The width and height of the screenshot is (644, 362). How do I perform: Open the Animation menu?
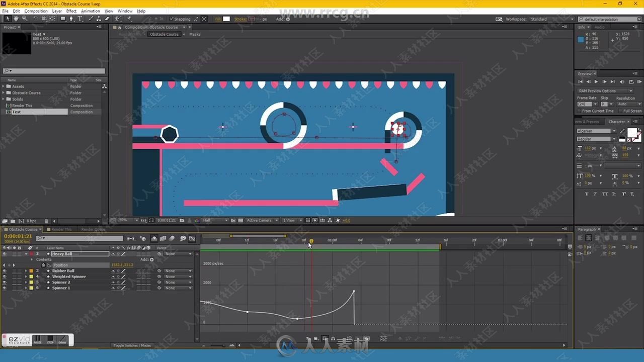coord(91,11)
